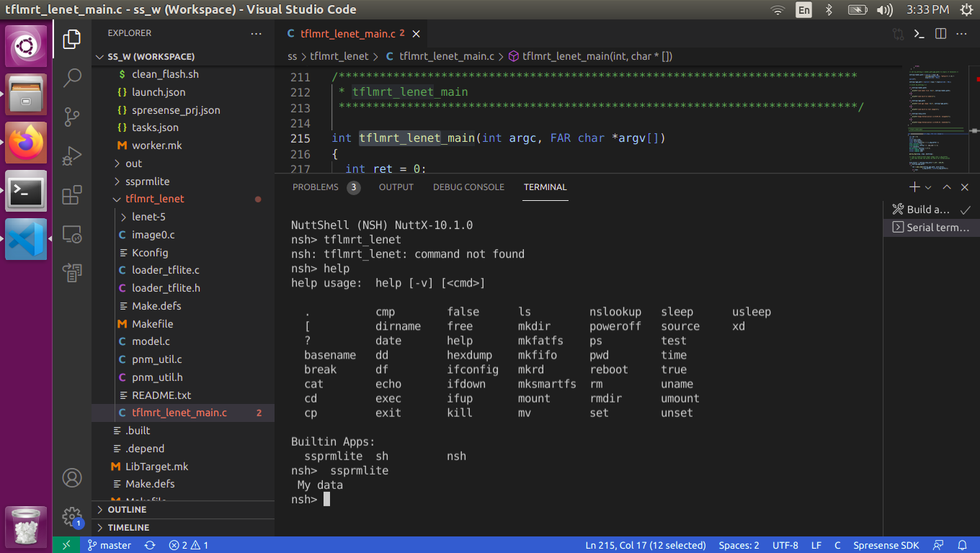Expand the TIMELINE section
This screenshot has width=980, height=553.
183,528
